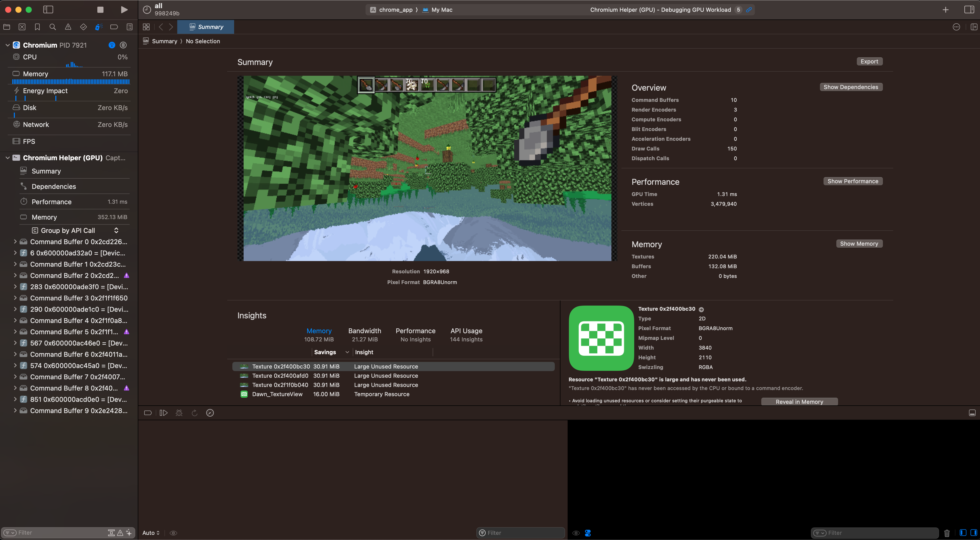Switch to API Usage insights tab
Screen dimensions: 980x540
click(466, 335)
